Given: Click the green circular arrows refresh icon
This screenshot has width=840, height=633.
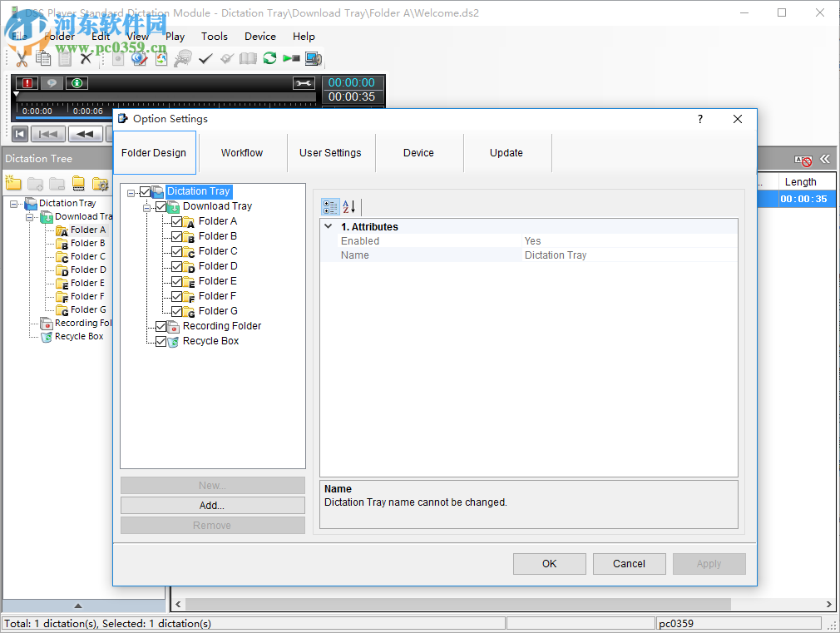Looking at the screenshot, I should click(269, 58).
